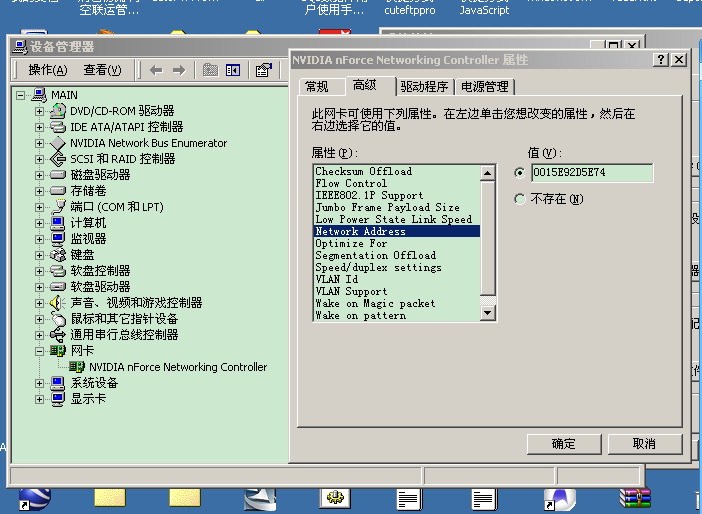Click the 存储卷 storage volume icon
Screen dimensions: 702x514
(x=58, y=191)
